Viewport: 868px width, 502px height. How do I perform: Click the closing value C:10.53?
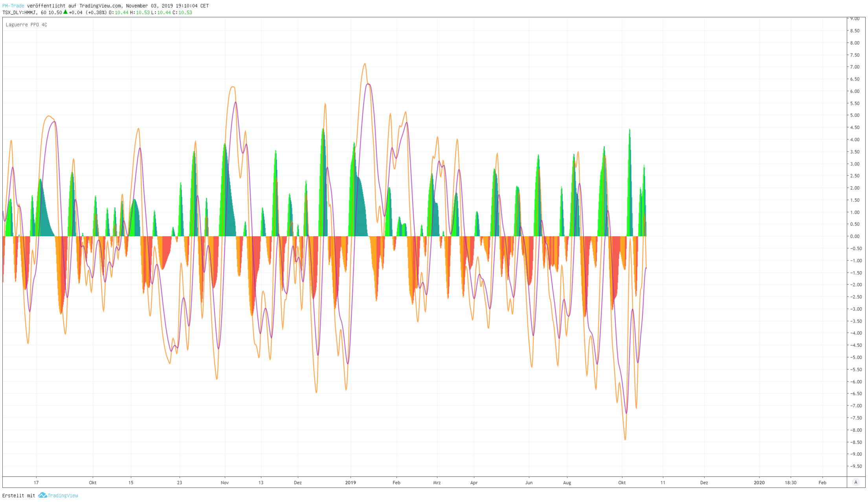[182, 13]
